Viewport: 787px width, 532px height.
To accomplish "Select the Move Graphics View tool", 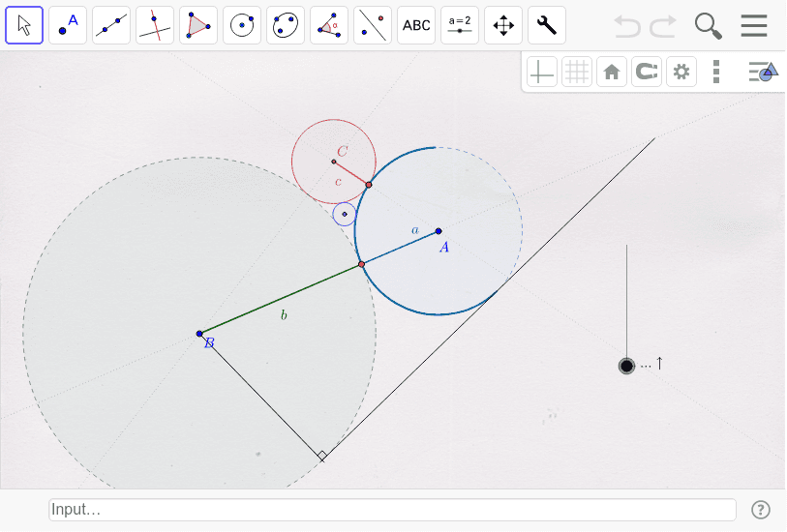I will point(503,25).
